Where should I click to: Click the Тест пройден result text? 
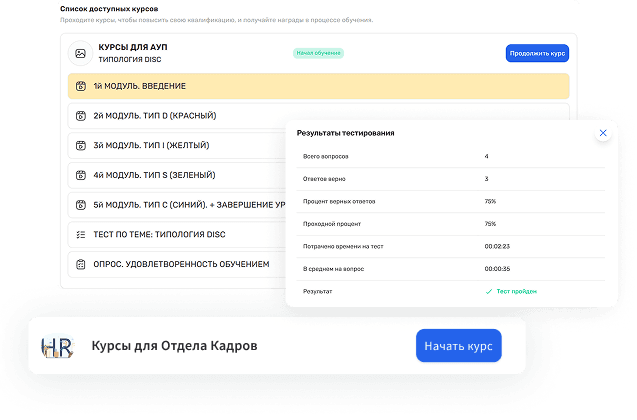coord(517,291)
